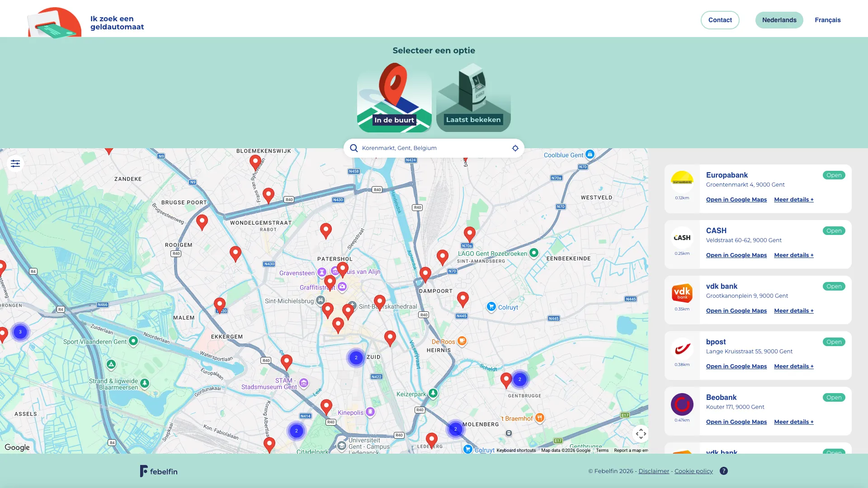This screenshot has width=868, height=488.
Task: Open CASH in Google Maps
Action: pyautogui.click(x=736, y=255)
